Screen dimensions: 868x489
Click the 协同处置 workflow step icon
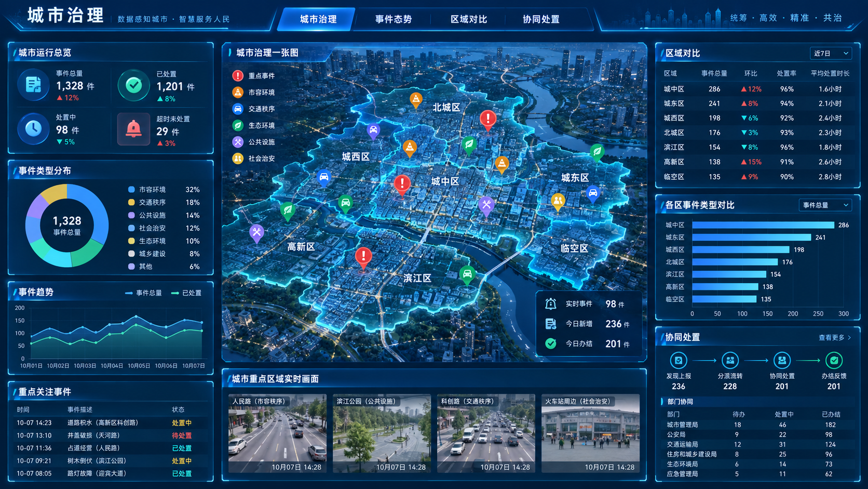click(782, 360)
